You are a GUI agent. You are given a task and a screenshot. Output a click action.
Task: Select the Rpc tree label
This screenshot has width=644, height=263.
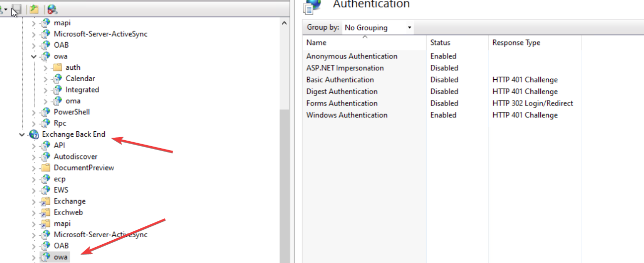point(60,123)
